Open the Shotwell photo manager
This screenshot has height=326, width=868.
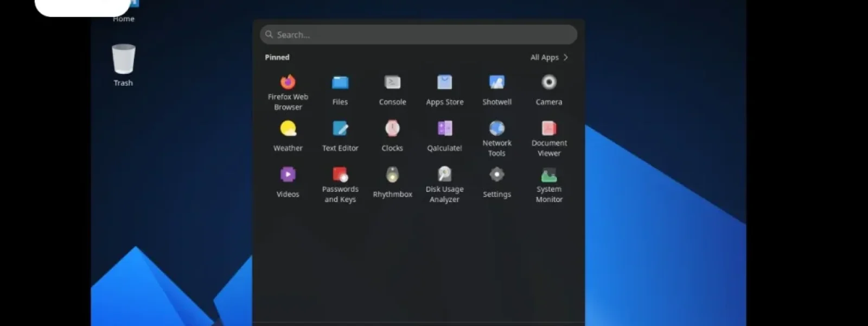497,82
